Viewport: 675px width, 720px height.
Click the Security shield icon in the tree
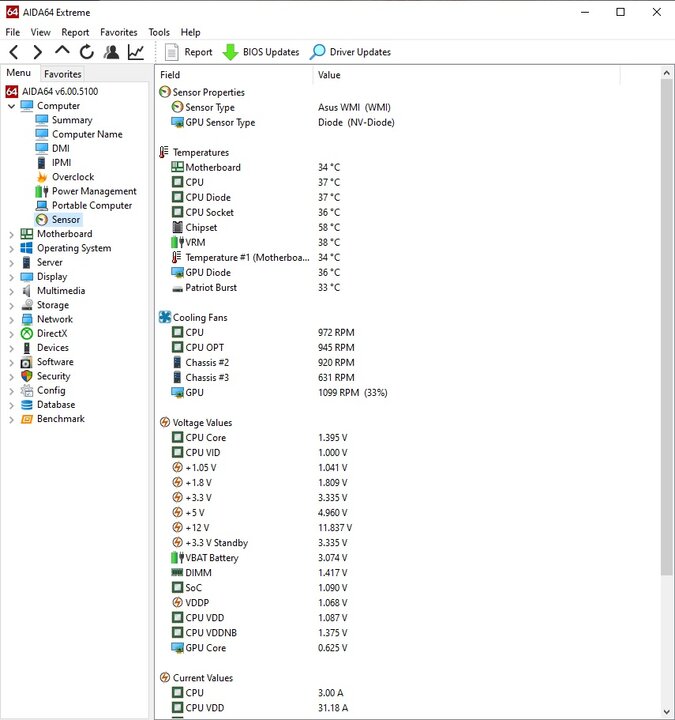coord(27,376)
